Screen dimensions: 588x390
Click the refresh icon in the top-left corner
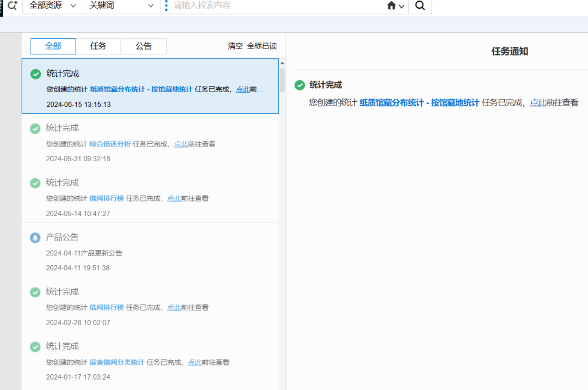(11, 5)
